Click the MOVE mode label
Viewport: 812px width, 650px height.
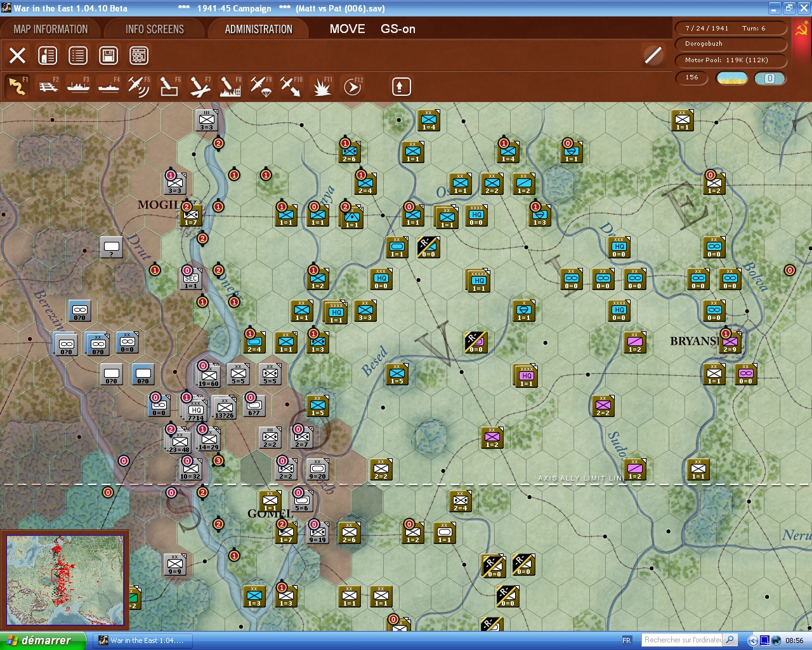[347, 29]
